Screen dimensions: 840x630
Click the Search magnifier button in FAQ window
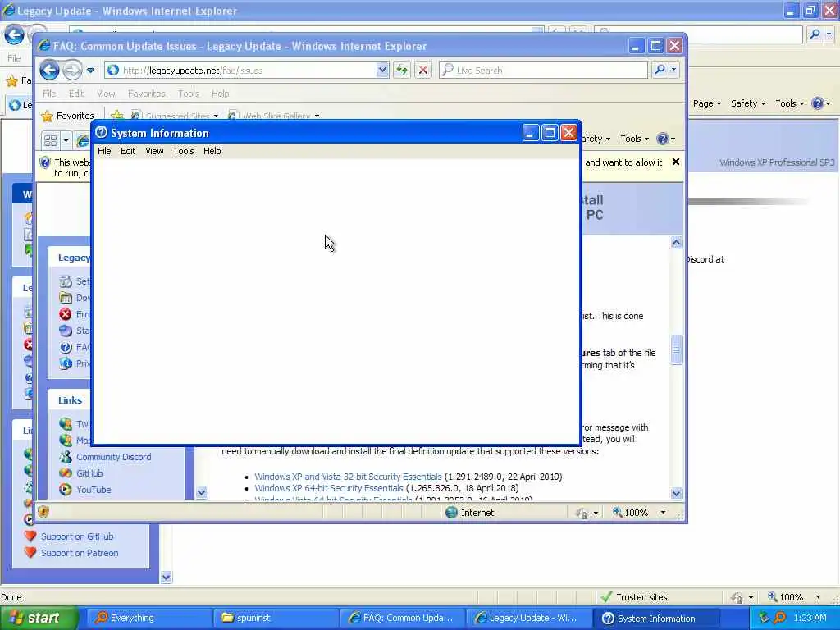click(660, 70)
